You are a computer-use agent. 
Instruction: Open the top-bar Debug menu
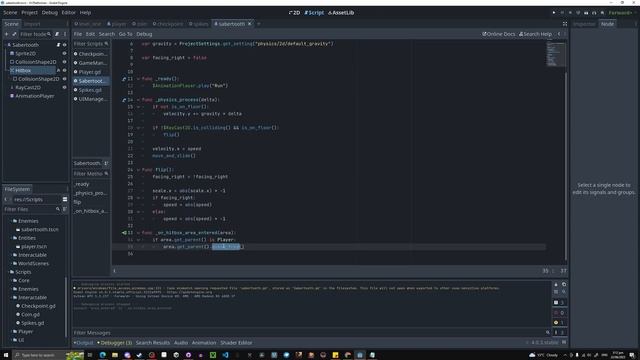click(49, 13)
